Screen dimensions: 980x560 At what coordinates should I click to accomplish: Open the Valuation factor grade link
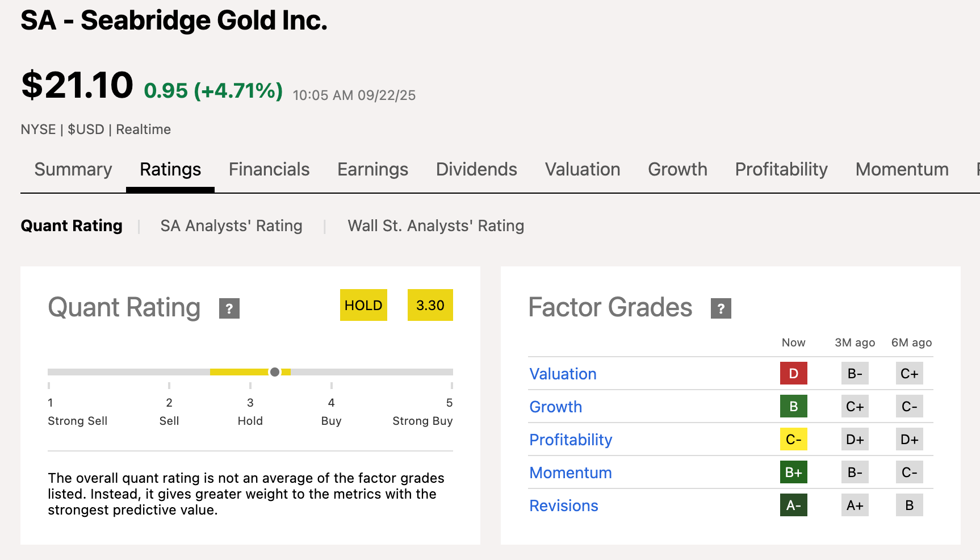(x=563, y=374)
